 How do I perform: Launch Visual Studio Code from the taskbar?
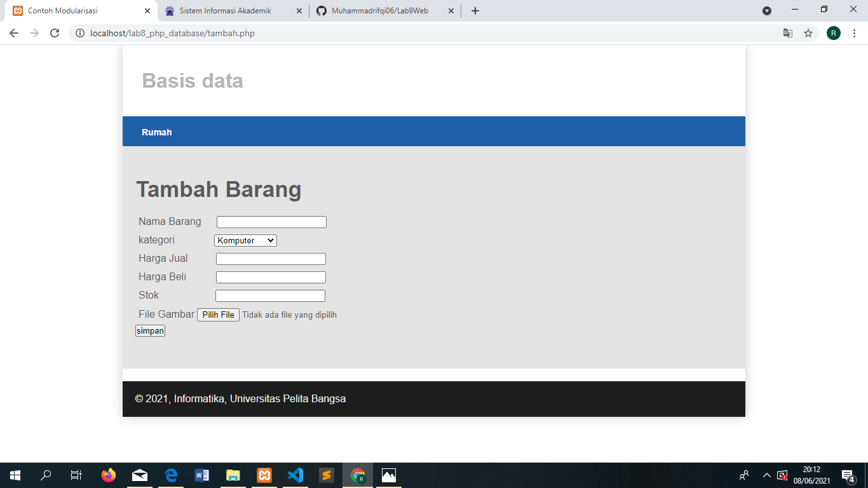pos(295,475)
